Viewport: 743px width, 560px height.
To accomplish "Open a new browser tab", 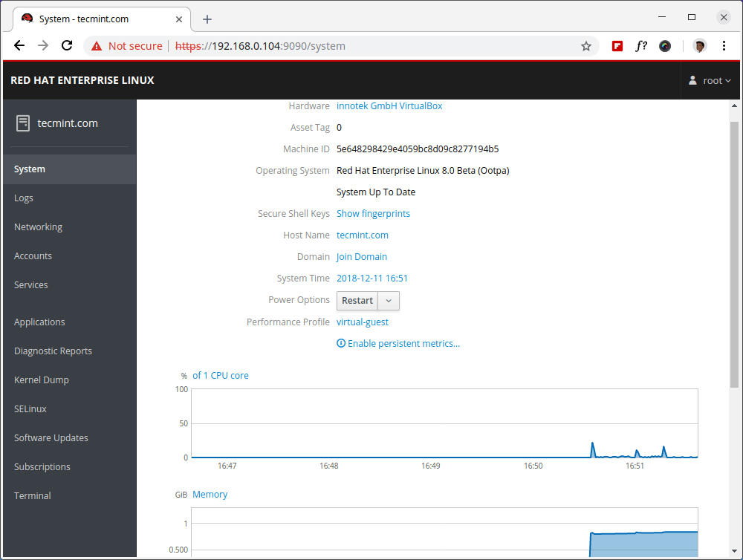I will (x=207, y=19).
